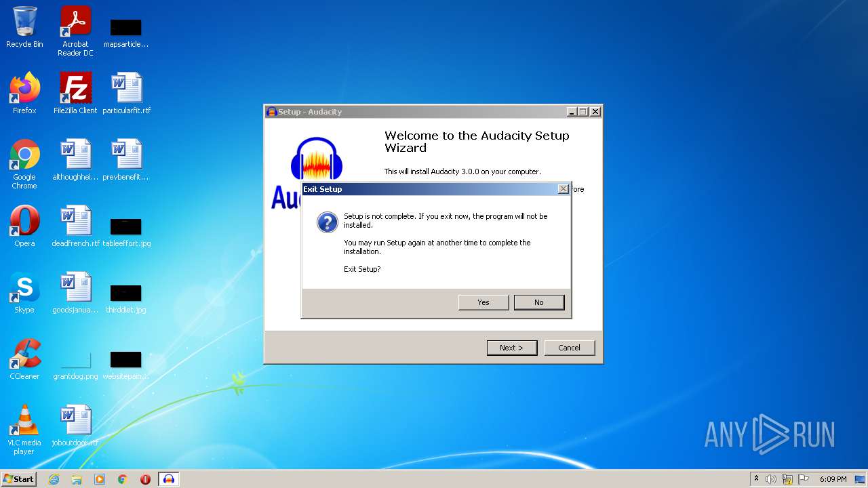The height and width of the screenshot is (488, 868).
Task: Click the Audacity headphones logo in wizard
Action: [x=316, y=159]
